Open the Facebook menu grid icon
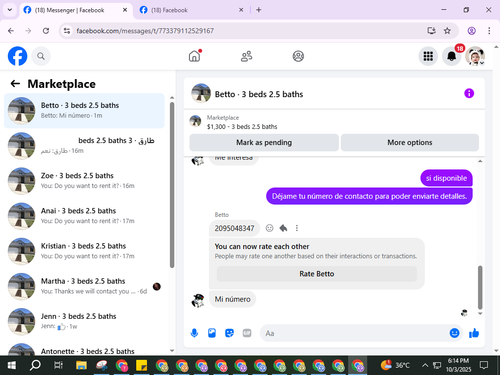 [428, 56]
